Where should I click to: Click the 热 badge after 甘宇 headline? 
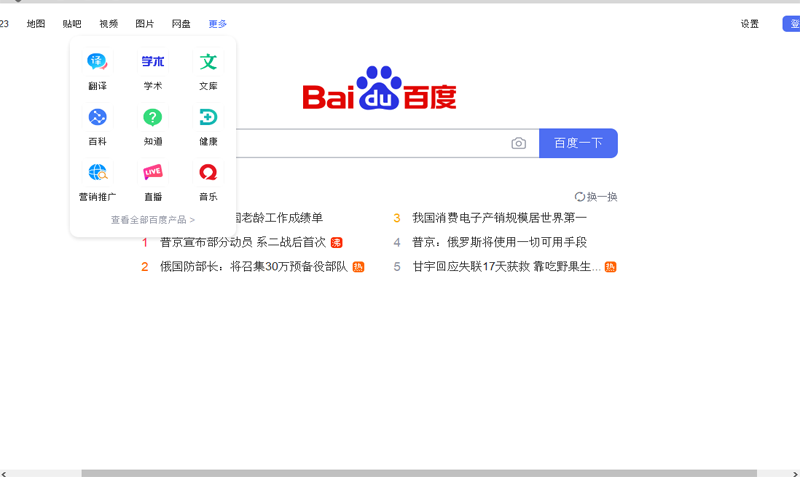pyautogui.click(x=610, y=267)
